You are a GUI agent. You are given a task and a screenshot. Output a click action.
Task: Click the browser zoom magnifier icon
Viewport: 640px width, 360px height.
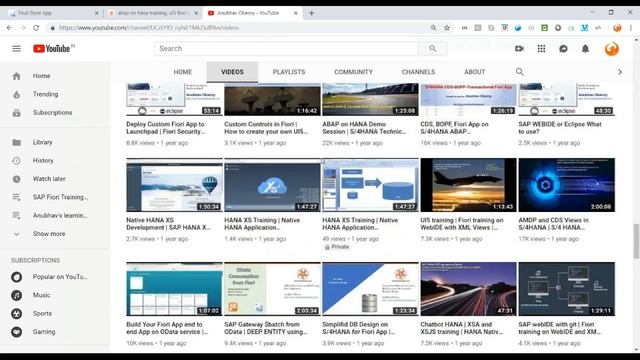click(433, 28)
